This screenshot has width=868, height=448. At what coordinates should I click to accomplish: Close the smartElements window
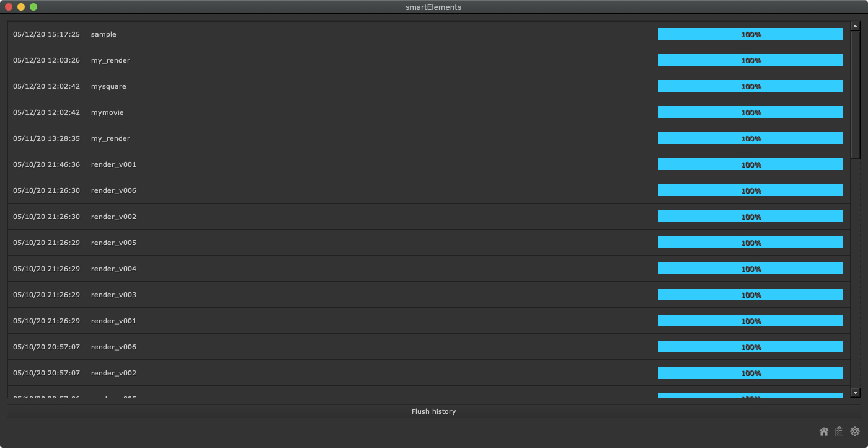click(x=9, y=7)
